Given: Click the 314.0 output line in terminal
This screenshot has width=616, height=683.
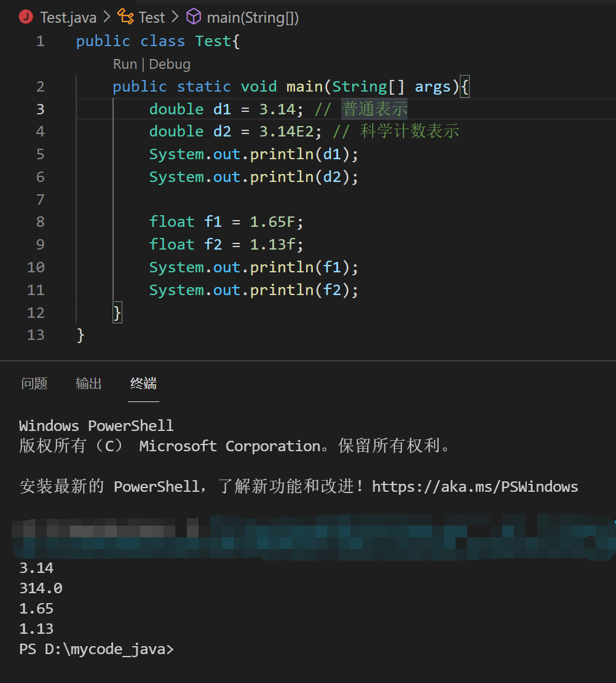Looking at the screenshot, I should pyautogui.click(x=41, y=588).
